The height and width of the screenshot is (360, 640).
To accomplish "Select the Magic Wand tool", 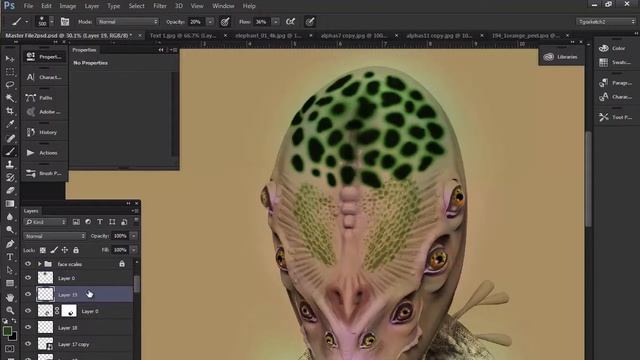I will [x=10, y=98].
